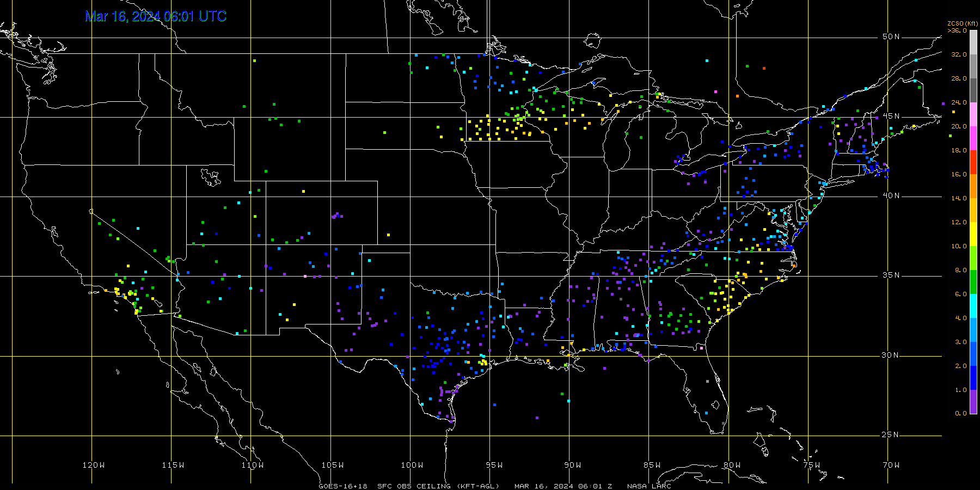Screen dimensions: 980x490
Task: Click the 120W longitude label
Action: click(x=94, y=465)
